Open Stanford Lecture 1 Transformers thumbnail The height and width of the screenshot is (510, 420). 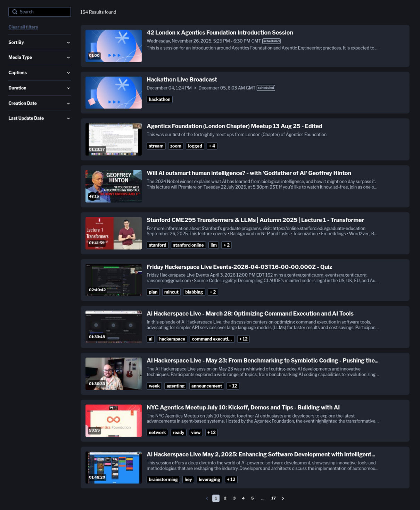[x=114, y=233]
